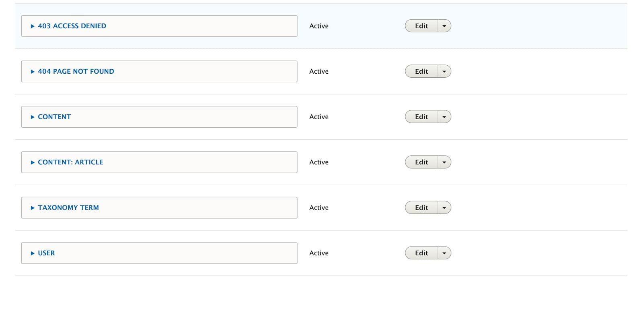This screenshot has width=644, height=321.
Task: Open dropdown arrow beside 403 Access Denied Edit
Action: [x=444, y=26]
